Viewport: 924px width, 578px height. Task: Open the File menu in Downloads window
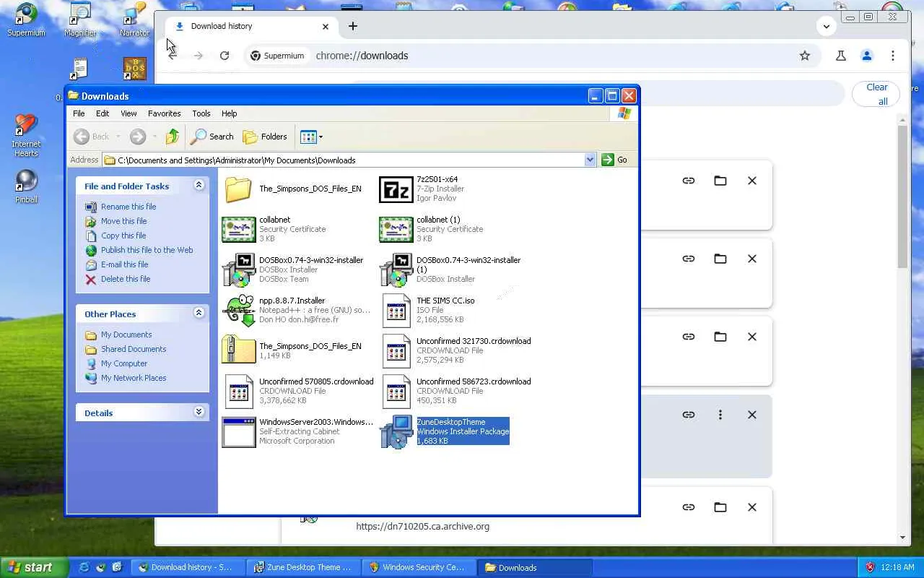(79, 113)
